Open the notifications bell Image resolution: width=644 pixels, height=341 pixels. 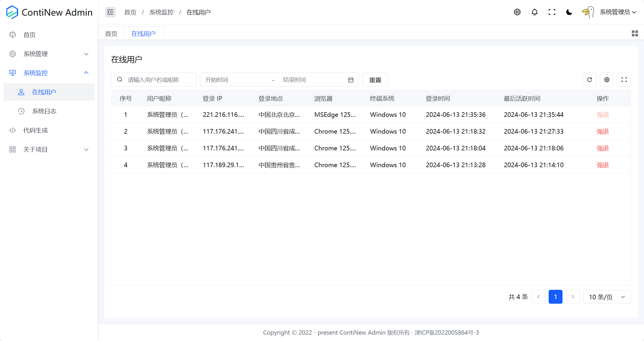(x=534, y=12)
